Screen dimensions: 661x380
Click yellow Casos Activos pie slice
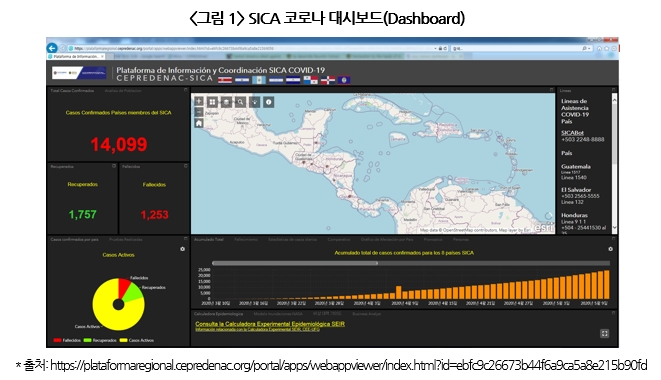point(110,316)
